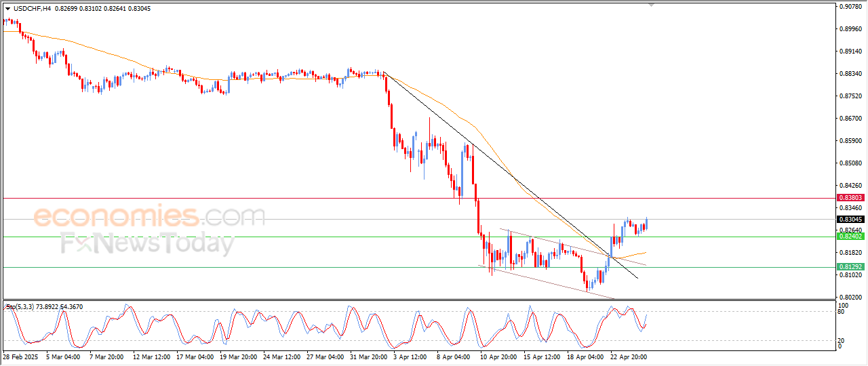Click the 0.85080 price scale value

851,163
